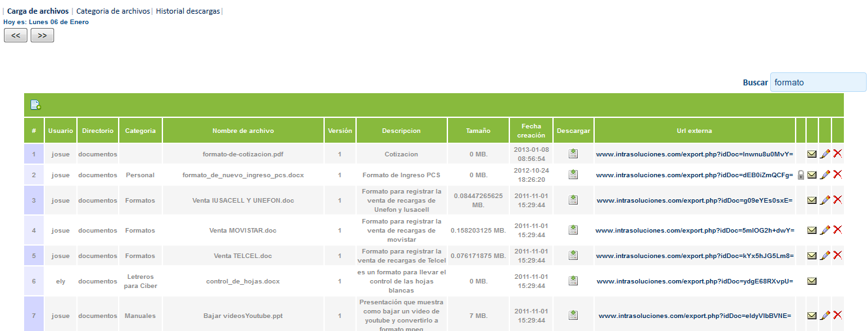Sort by Usuario column header
Image resolution: width=868 pixels, height=331 pixels.
(61, 130)
